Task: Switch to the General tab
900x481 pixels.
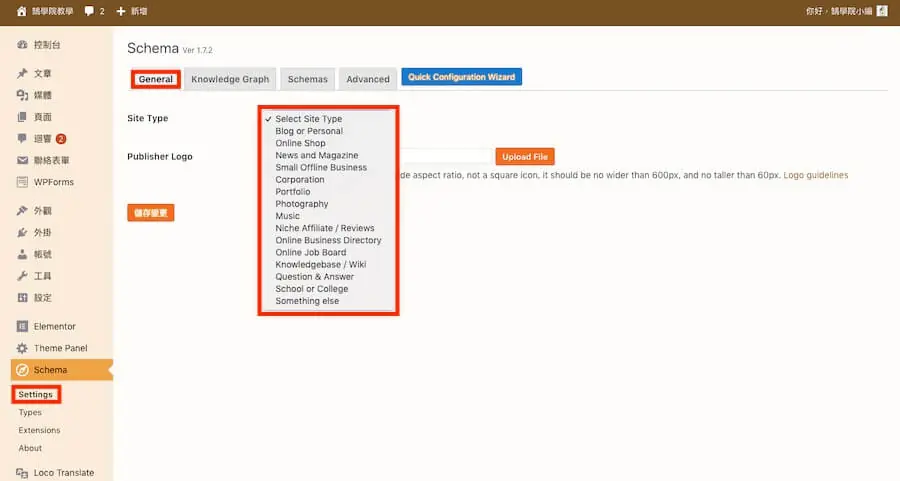Action: tap(156, 79)
